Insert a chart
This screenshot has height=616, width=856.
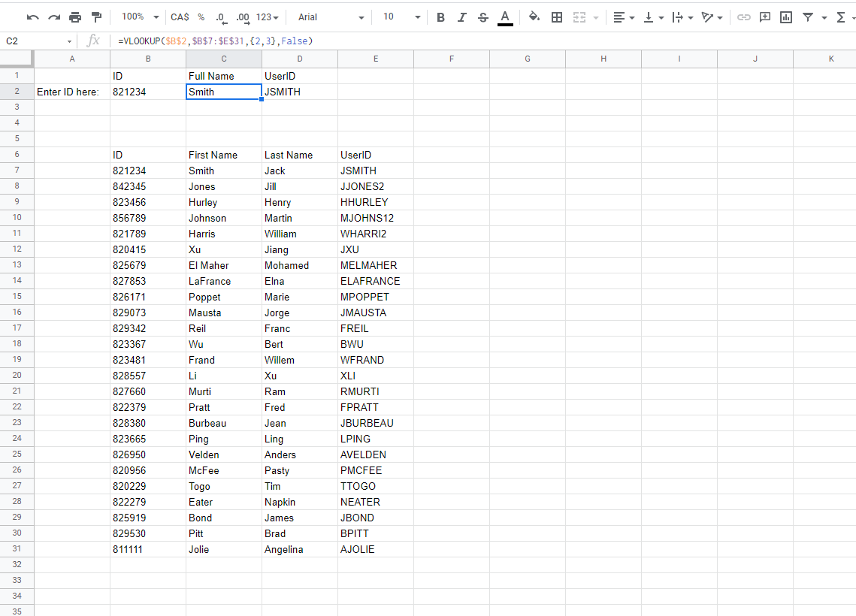coord(785,17)
